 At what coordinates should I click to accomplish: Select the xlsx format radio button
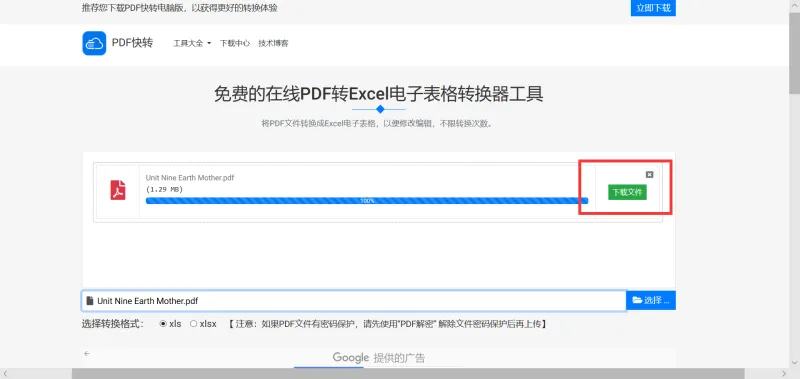coord(193,323)
